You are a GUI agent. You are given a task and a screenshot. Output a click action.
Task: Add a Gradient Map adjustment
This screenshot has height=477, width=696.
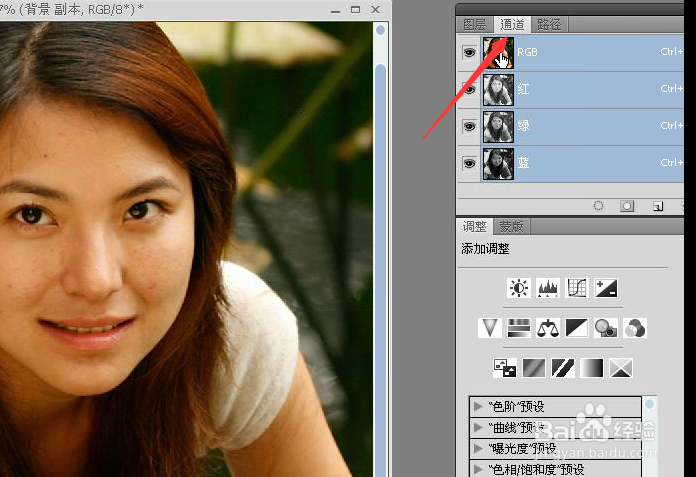coord(592,368)
